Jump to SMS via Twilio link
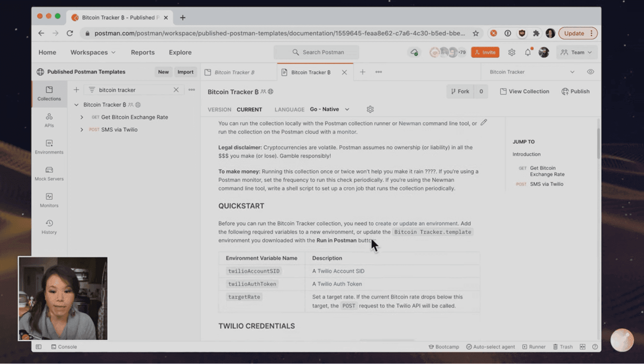Image resolution: width=644 pixels, height=364 pixels. coord(546,184)
